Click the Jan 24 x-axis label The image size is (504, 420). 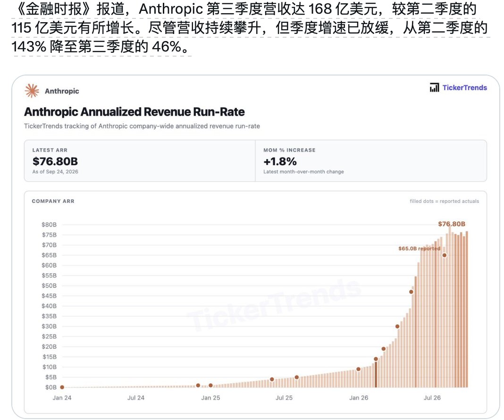(x=62, y=398)
